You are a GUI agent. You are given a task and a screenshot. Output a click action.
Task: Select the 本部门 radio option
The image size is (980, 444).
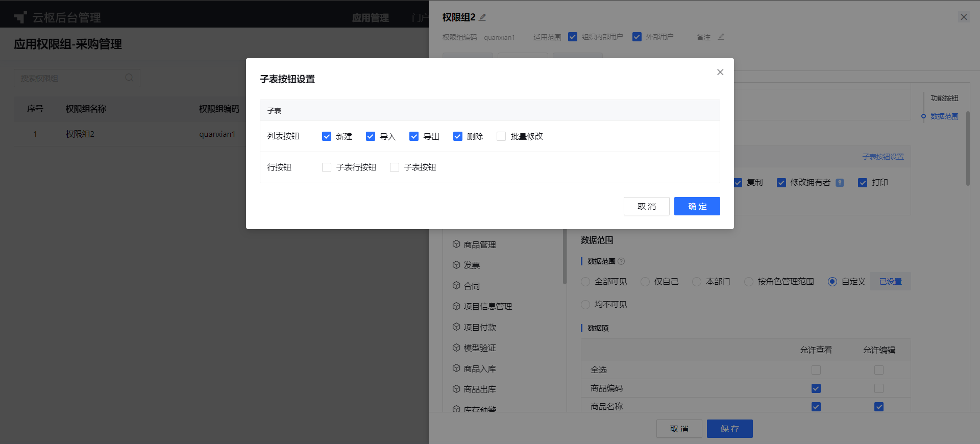(x=697, y=282)
